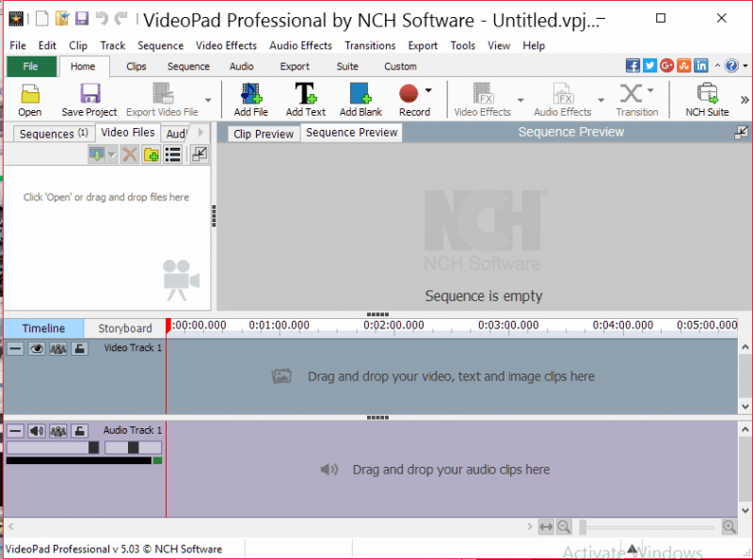This screenshot has height=560, width=753.
Task: Click the title bar undo arrow
Action: (102, 19)
